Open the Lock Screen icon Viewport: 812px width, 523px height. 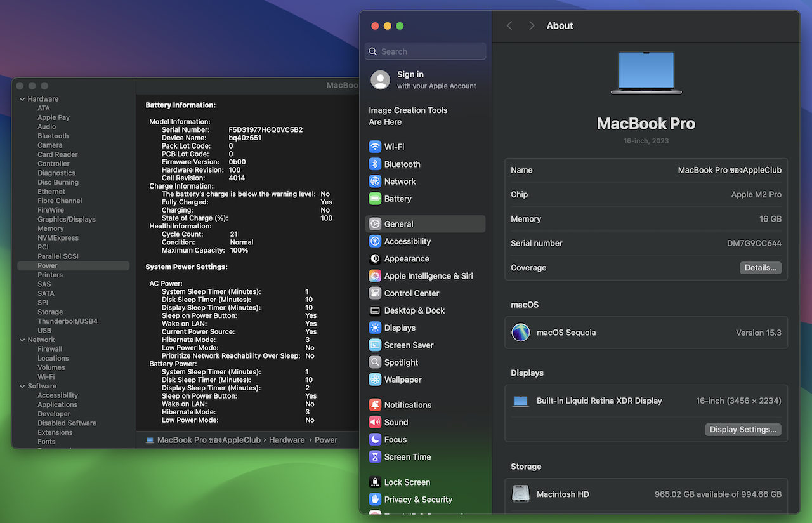coord(375,482)
